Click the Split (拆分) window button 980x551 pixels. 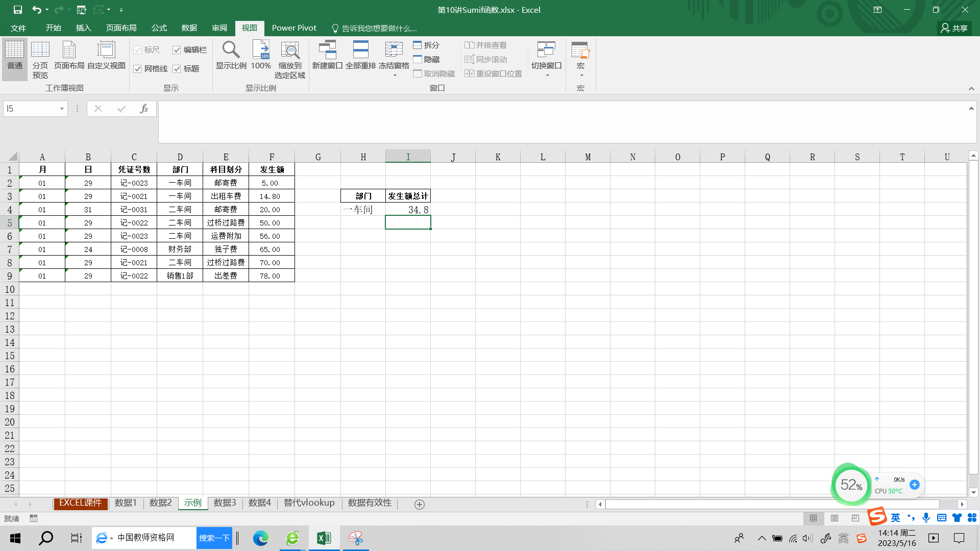tap(426, 45)
